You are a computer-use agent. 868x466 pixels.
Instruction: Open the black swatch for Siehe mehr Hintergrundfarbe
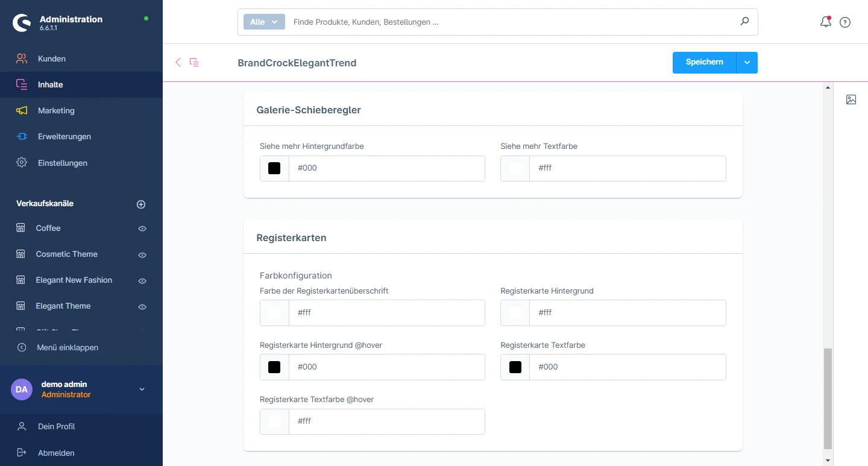pyautogui.click(x=274, y=168)
